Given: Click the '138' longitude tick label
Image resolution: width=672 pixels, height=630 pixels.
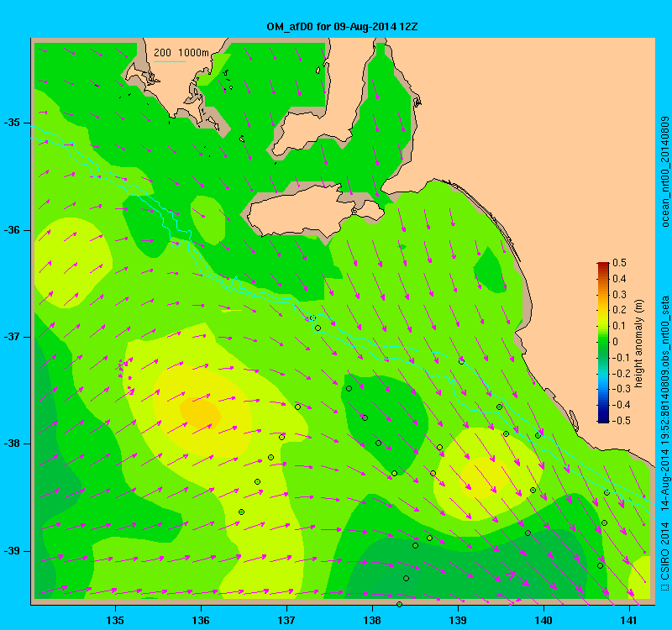Looking at the screenshot, I should [372, 620].
